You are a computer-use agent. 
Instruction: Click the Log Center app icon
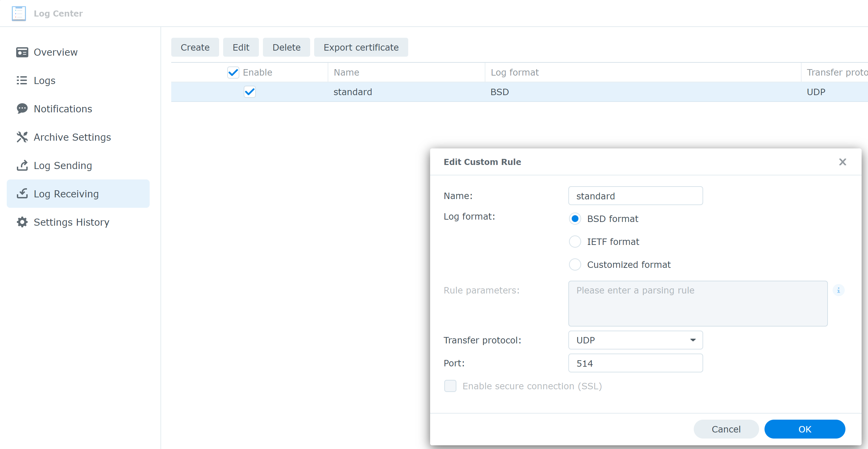tap(19, 13)
